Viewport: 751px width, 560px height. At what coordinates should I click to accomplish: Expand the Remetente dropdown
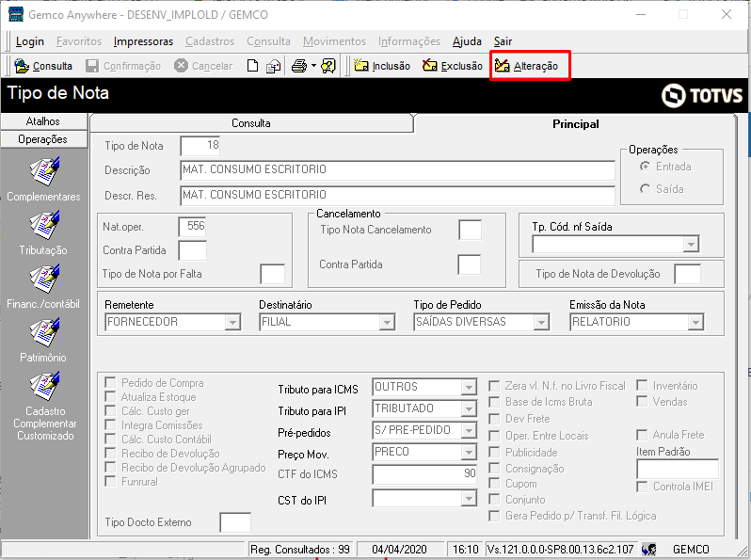click(x=232, y=323)
